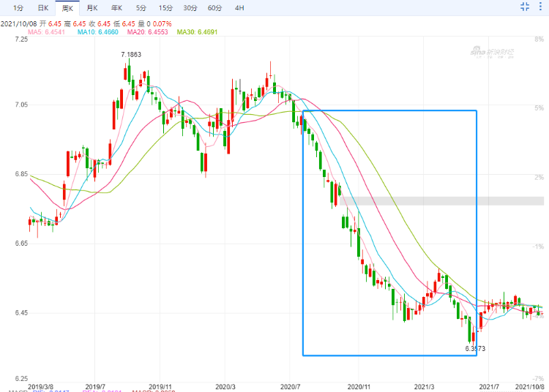Viewport: 549px width, 392px height.
Task: Open the vertical three-dot more menu
Action: (540, 7)
